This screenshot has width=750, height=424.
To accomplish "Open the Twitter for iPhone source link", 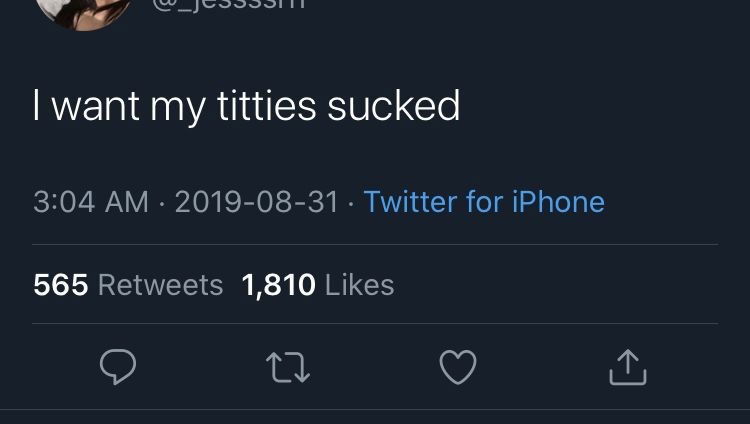I will click(484, 201).
